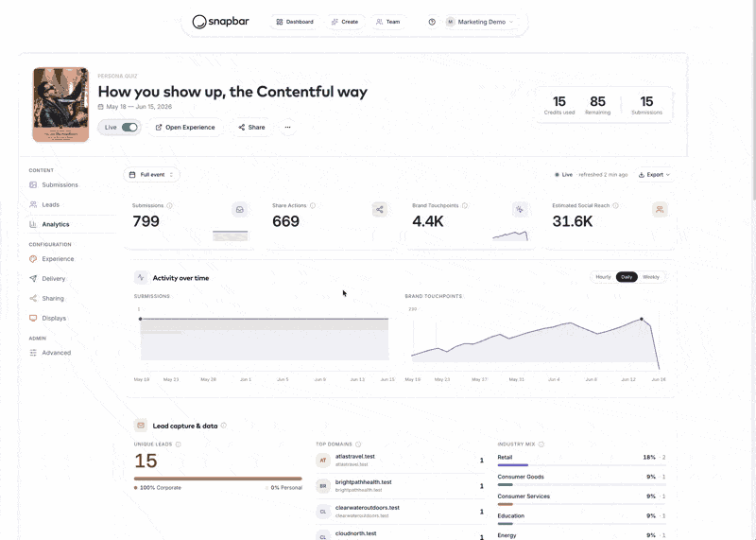Screen dimensions: 756x540
Task: Click the 15 Credits used stat
Action: (559, 105)
